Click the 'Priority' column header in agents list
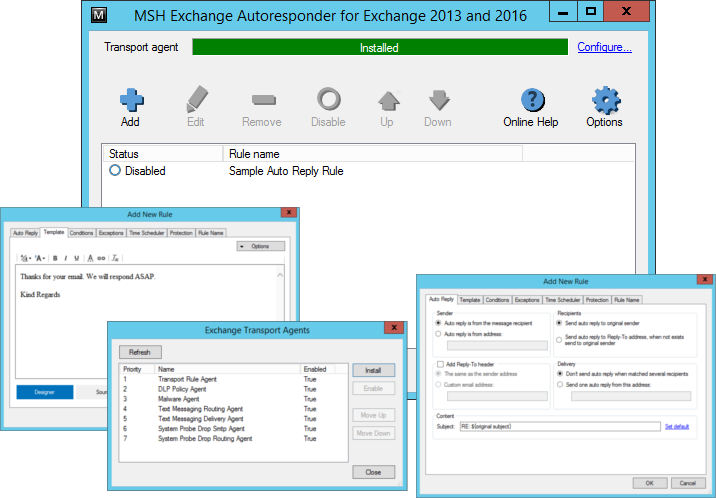Viewport: 716px width, 498px height. coord(137,369)
